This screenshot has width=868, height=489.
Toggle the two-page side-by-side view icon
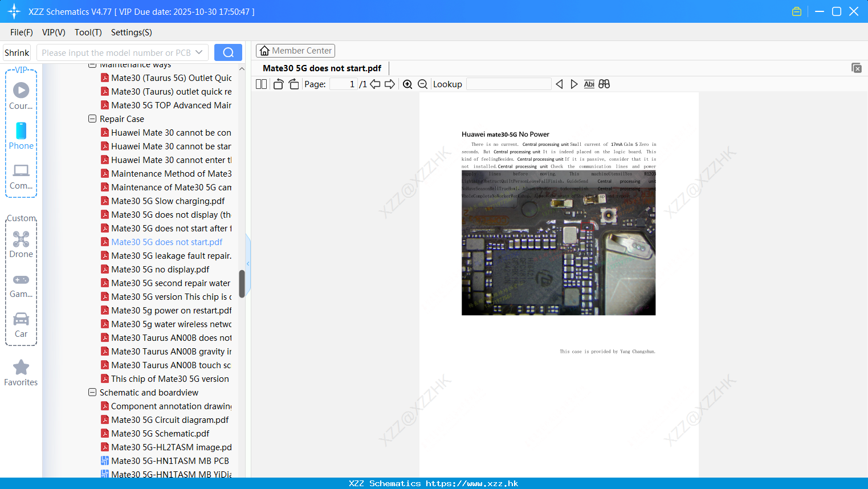point(261,84)
